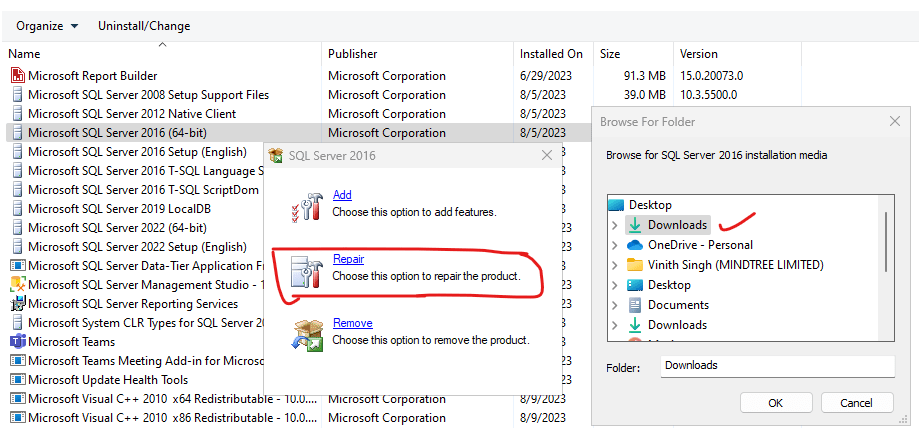Click the Add features wrench icon

point(307,207)
